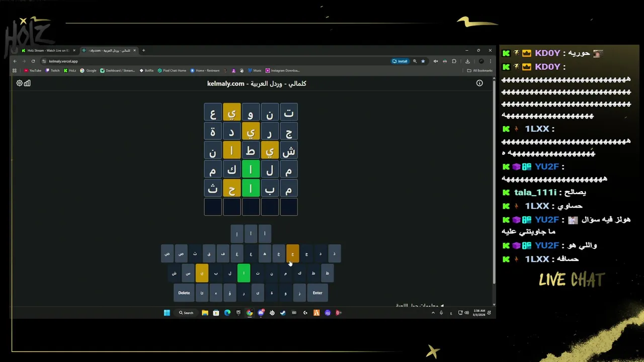Select the kelmaly.com Wordle tab

[x=108, y=50]
